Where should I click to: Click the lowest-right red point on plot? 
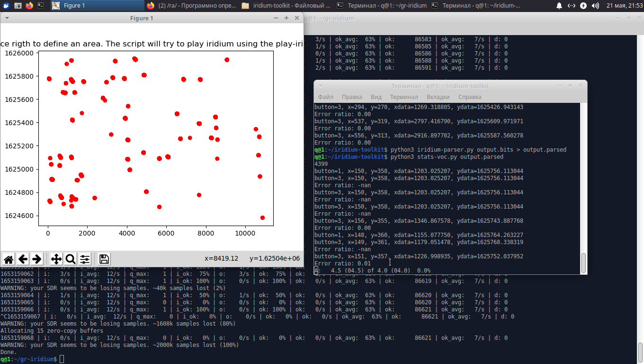(x=262, y=218)
